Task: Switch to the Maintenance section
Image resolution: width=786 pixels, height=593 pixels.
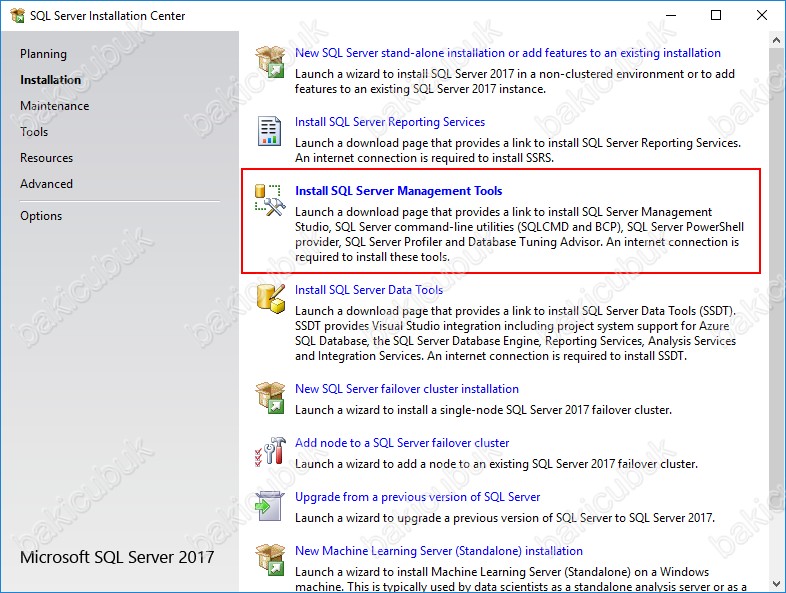Action: pyautogui.click(x=55, y=106)
